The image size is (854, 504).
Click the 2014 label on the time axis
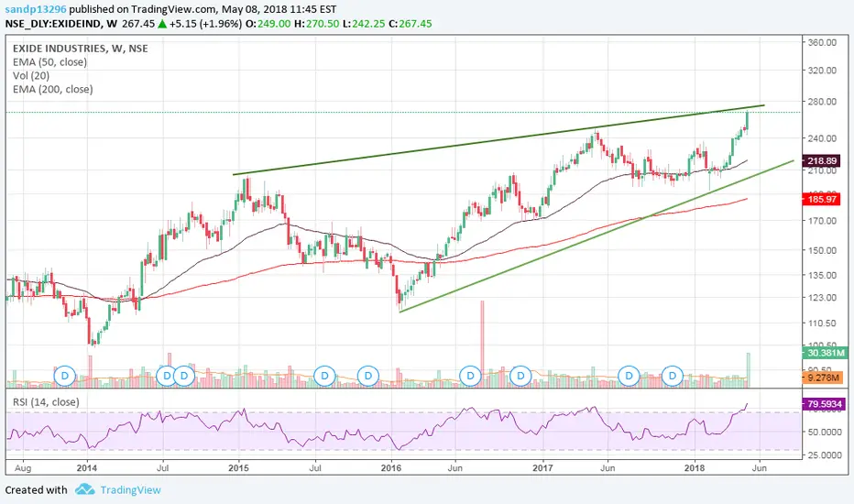pyautogui.click(x=87, y=468)
